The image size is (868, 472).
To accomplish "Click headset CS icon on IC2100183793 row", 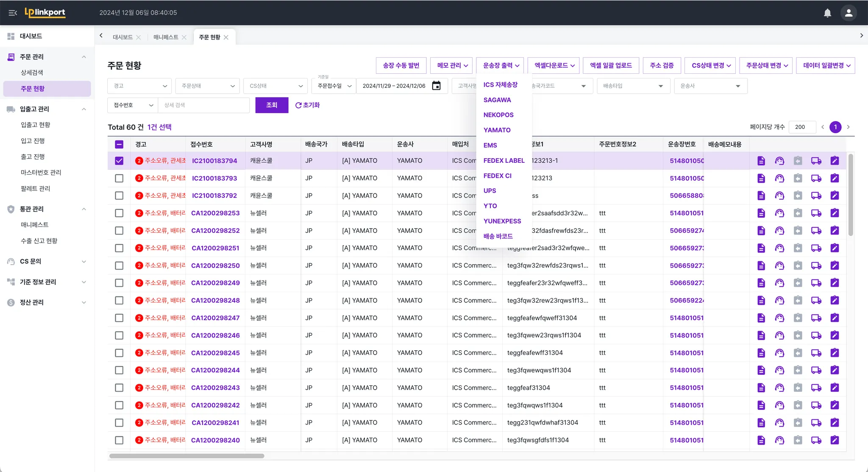I will tap(779, 178).
